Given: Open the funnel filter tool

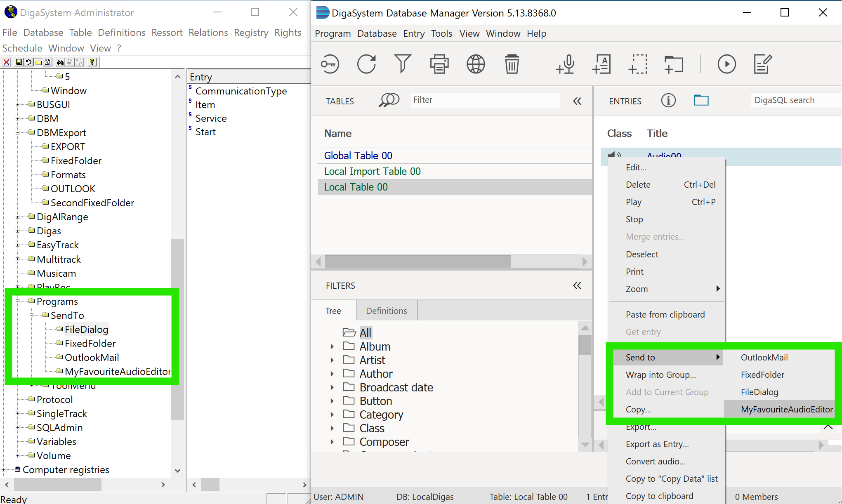Looking at the screenshot, I should (x=402, y=64).
